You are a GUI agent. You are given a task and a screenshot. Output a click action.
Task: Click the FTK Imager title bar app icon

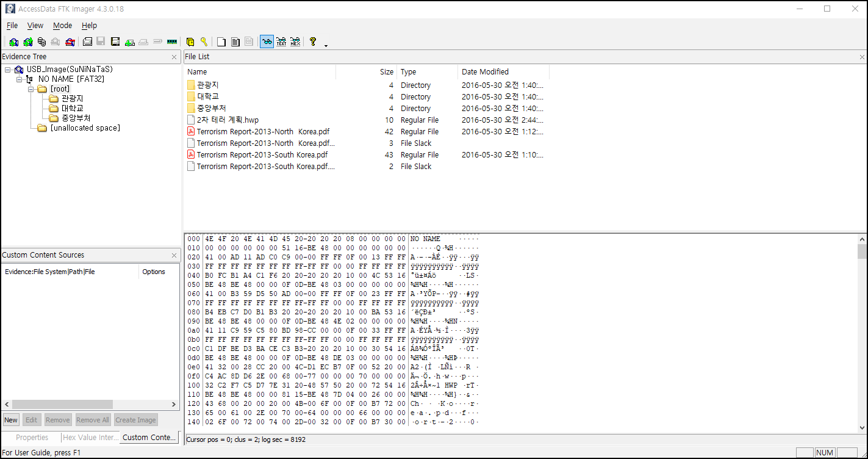pyautogui.click(x=10, y=9)
